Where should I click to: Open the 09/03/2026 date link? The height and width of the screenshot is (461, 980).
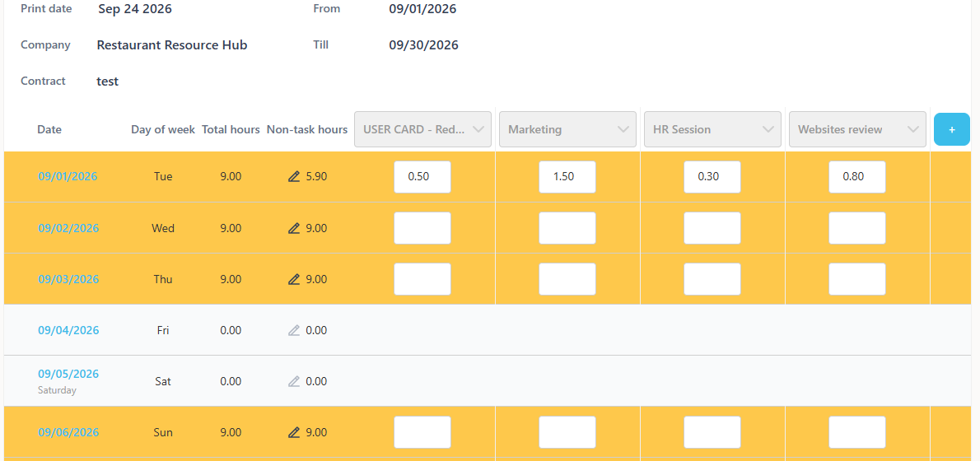tap(68, 279)
